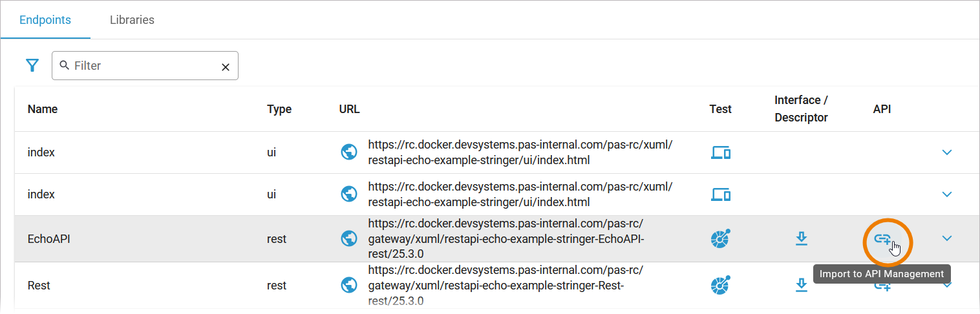This screenshot has width=980, height=314.
Task: Clear the Filter field with X
Action: click(226, 67)
